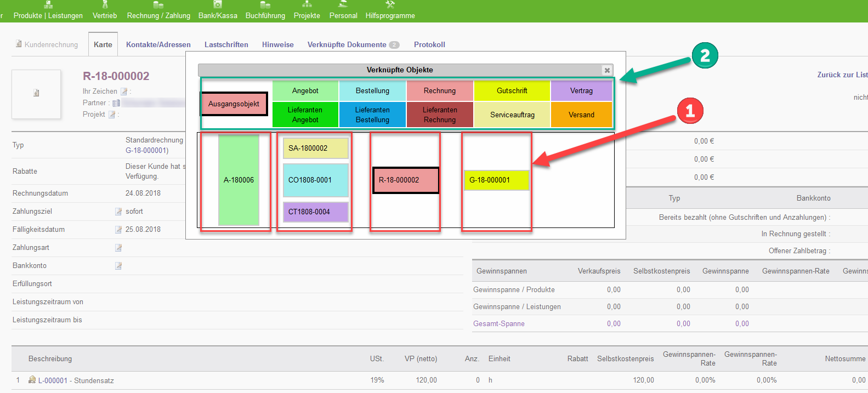Viewport: 868px width, 393px height.
Task: Open the Rechnung / Zahlung menu
Action: pyautogui.click(x=158, y=15)
